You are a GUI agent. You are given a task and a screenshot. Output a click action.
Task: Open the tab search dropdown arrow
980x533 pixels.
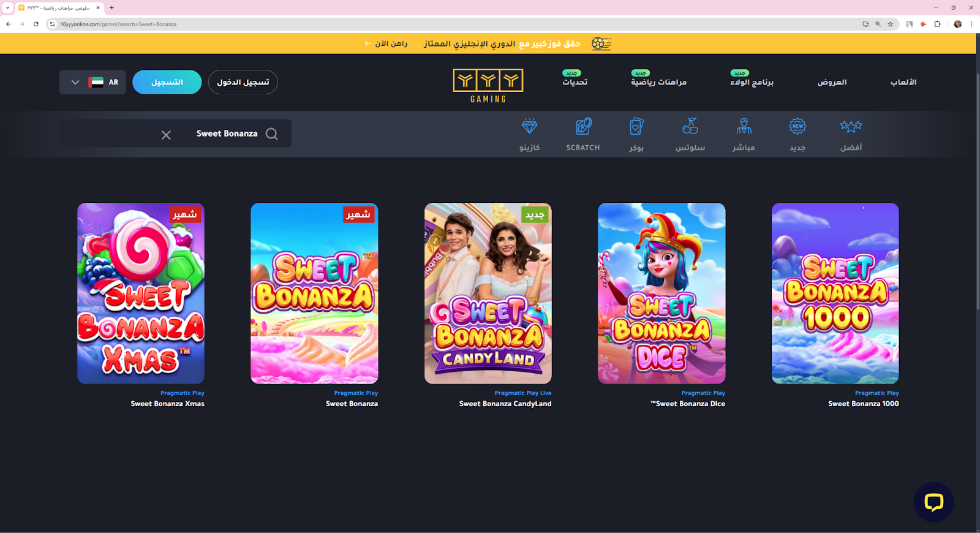point(7,8)
